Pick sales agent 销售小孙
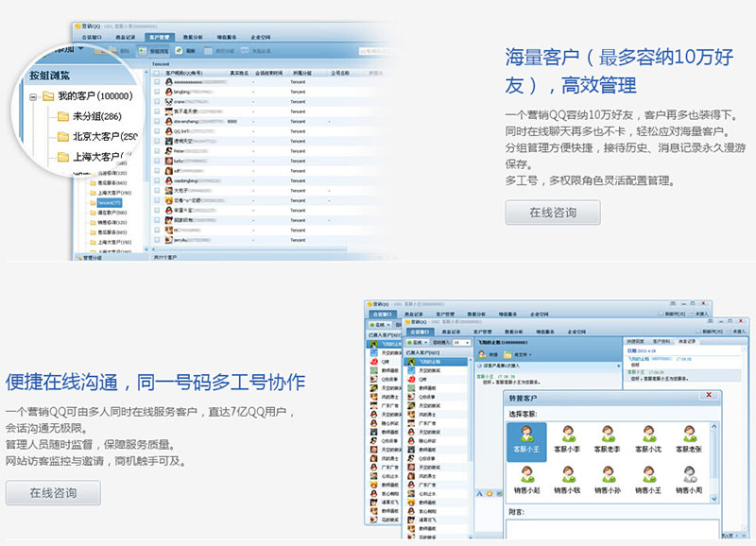Screen dimensions: 756x546 [x=608, y=481]
